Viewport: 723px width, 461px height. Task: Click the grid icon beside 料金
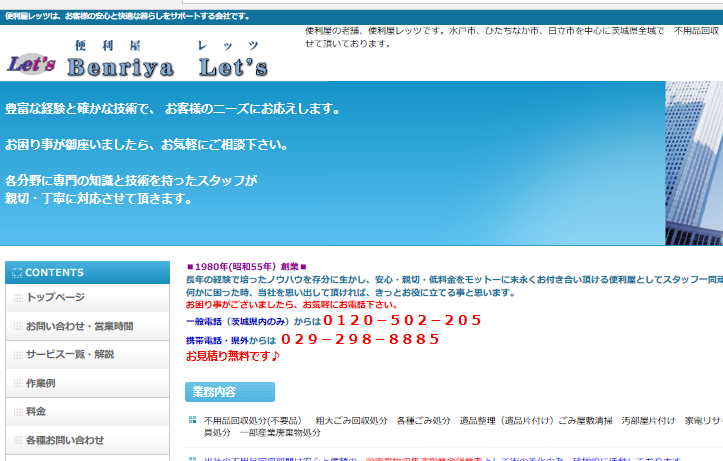coord(17,412)
